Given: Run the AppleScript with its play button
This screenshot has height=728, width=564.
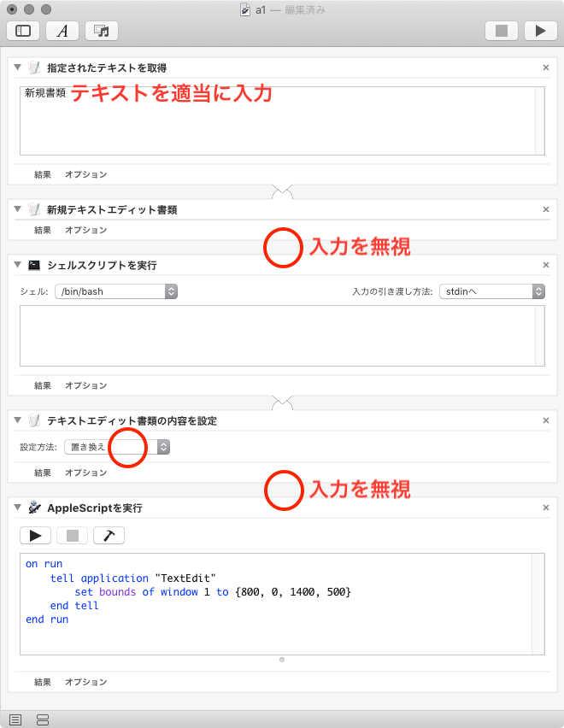Looking at the screenshot, I should [x=35, y=536].
